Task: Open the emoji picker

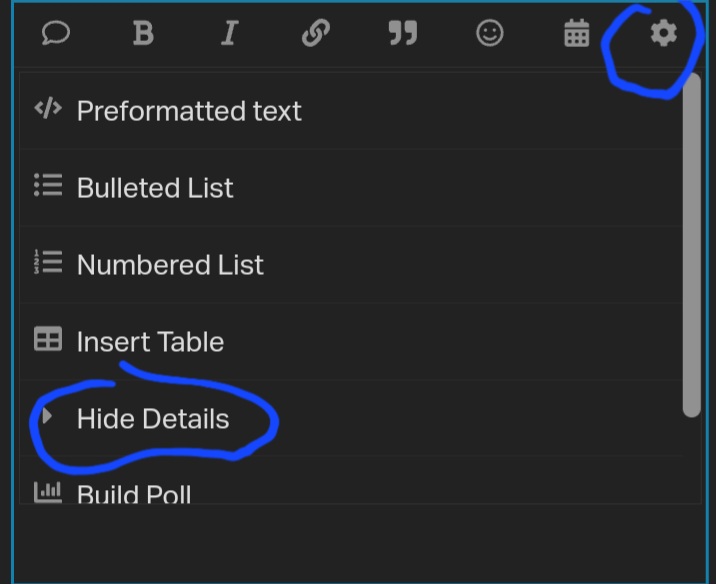Action: click(x=489, y=34)
